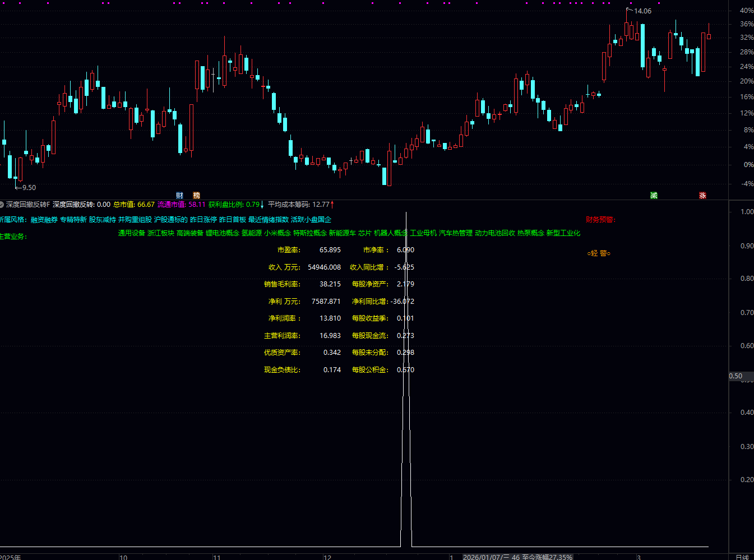
Task: Click the red 涨 event marker
Action: pos(702,195)
